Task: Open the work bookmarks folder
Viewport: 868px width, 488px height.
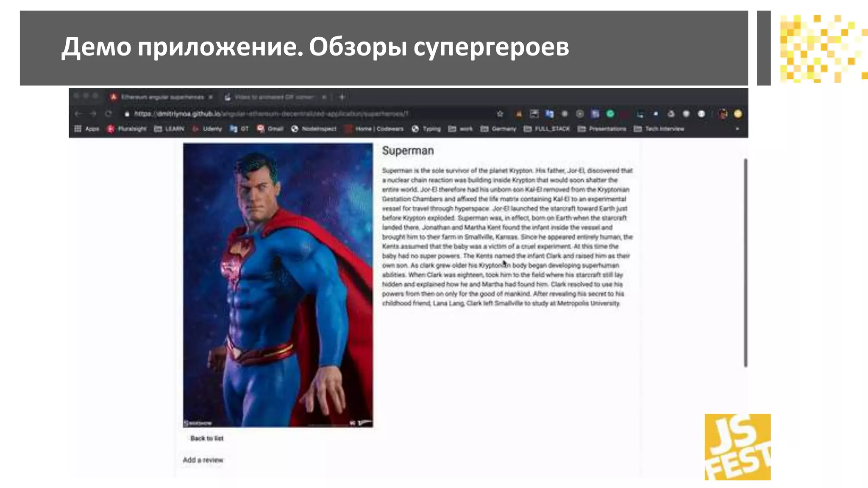Action: (461, 129)
